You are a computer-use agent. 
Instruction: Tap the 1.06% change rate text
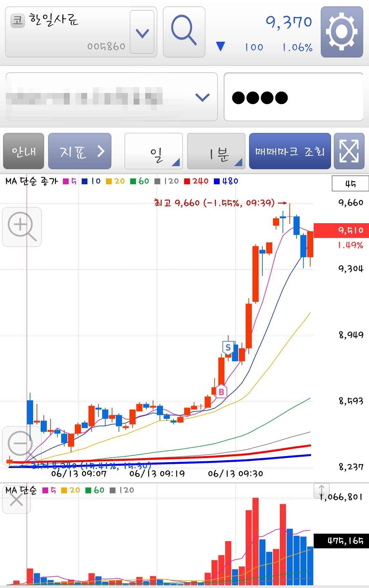298,47
